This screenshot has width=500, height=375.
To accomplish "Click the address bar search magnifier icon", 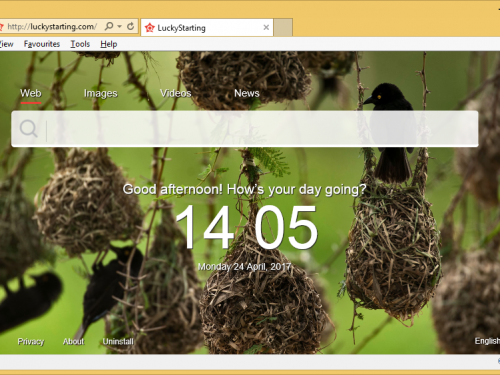I will (x=109, y=26).
